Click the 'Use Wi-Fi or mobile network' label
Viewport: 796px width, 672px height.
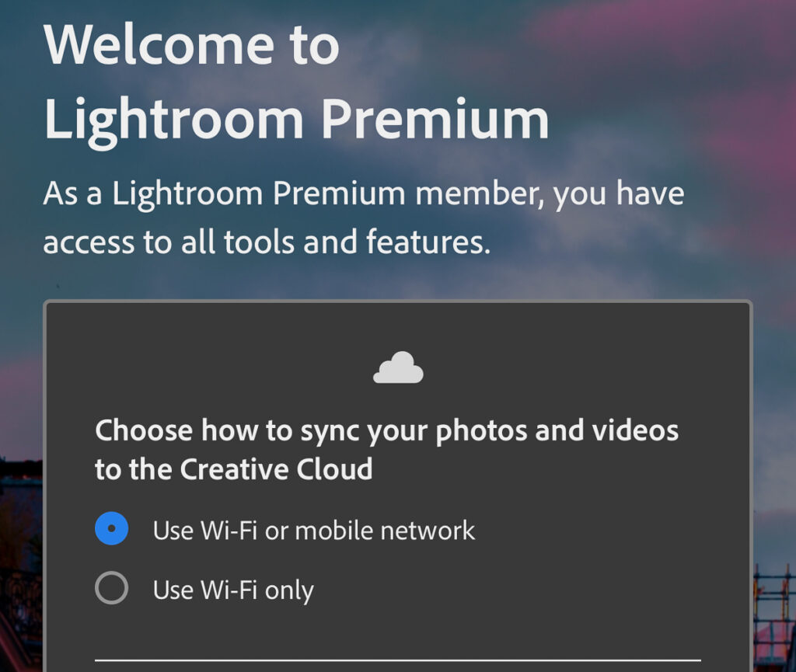click(314, 531)
